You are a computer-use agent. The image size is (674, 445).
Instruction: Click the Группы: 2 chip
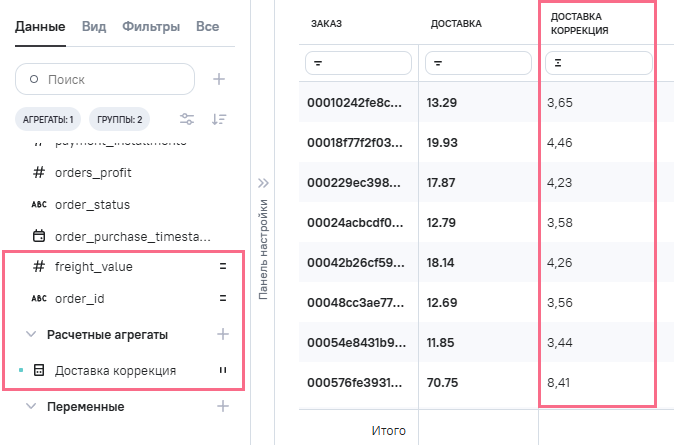click(119, 119)
